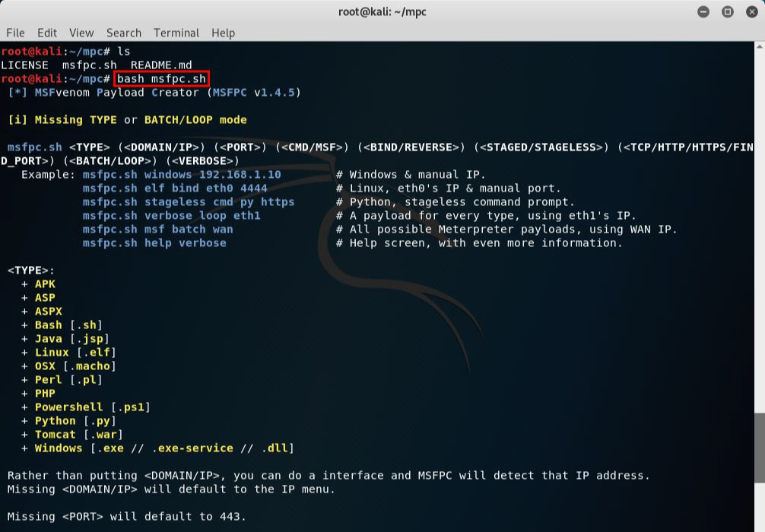Click the 'Python [.py]' type entry

coord(75,420)
